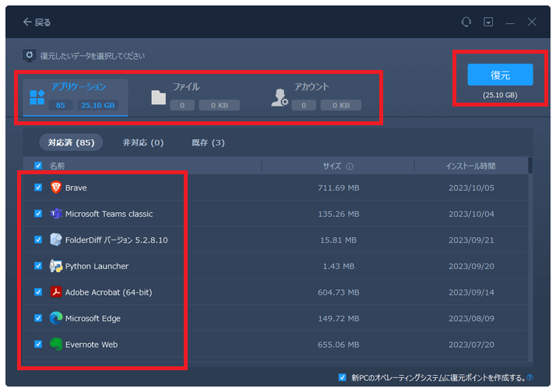This screenshot has width=556, height=392.
Task: Toggle the select-all checkbox beside 名前
Action: (x=38, y=166)
